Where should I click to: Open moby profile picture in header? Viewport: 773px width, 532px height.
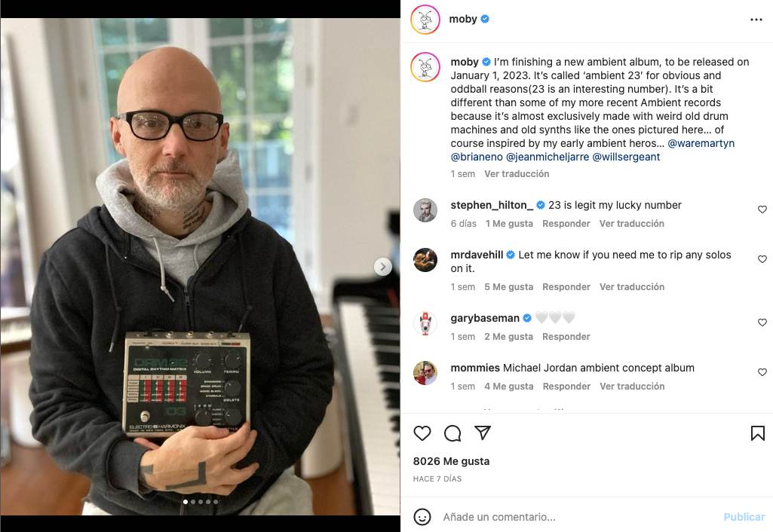[x=425, y=20]
